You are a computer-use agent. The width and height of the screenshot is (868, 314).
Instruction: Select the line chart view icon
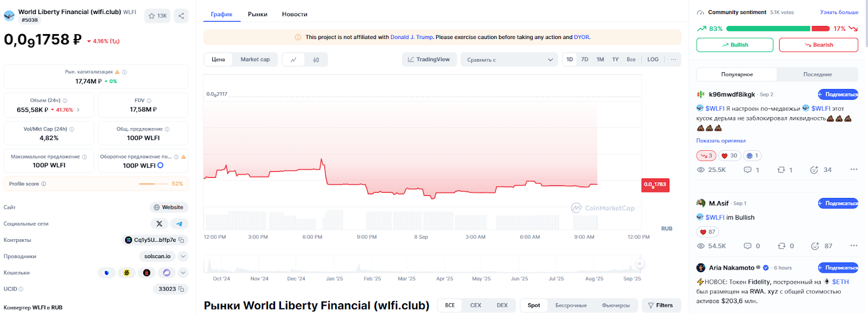point(293,60)
